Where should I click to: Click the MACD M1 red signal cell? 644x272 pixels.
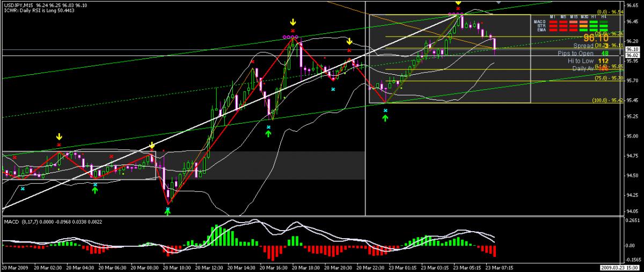point(553,22)
